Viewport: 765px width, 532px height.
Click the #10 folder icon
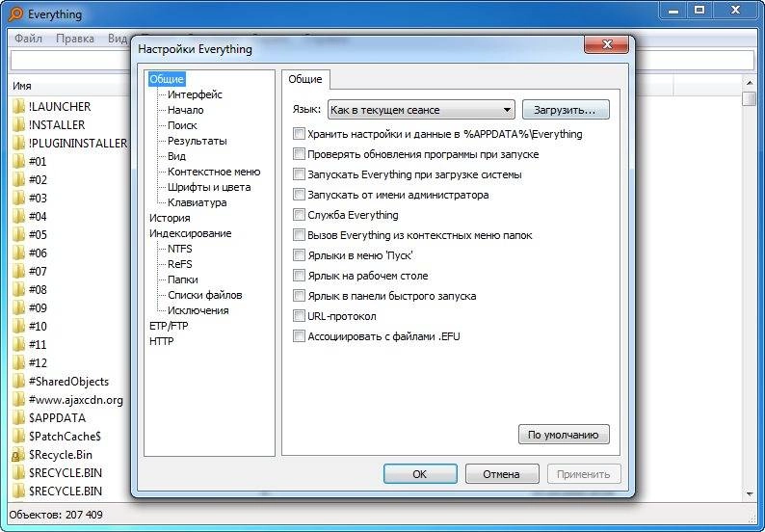pos(18,326)
